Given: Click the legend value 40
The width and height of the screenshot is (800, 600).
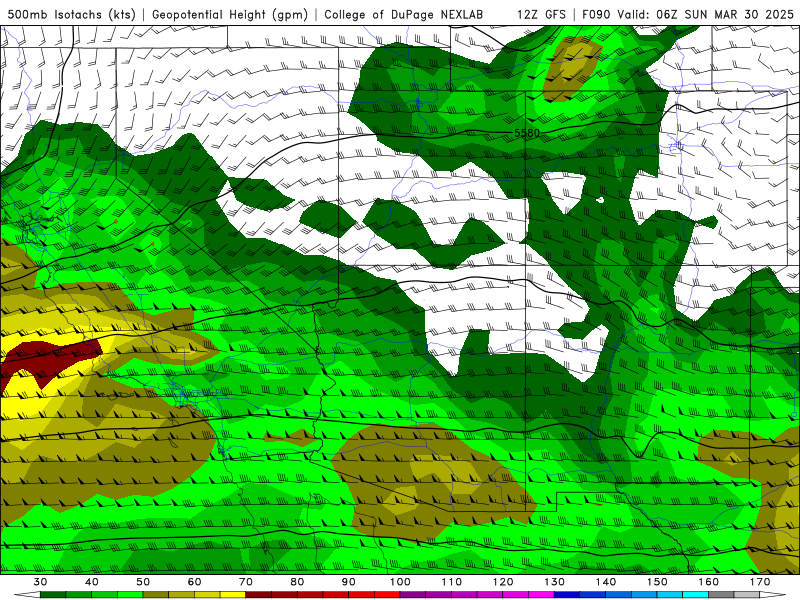Looking at the screenshot, I should click(92, 582).
